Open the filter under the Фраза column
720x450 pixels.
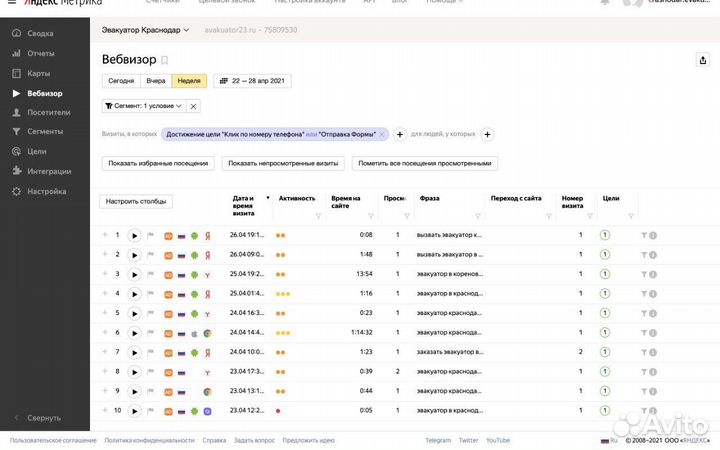(x=477, y=216)
